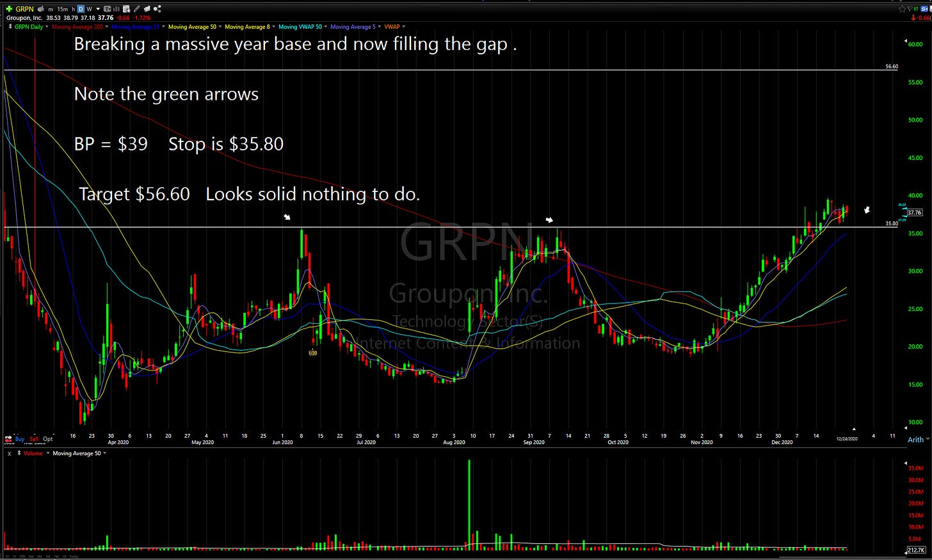Open the Volume indicator dropdown
932x560 pixels.
(x=48, y=453)
